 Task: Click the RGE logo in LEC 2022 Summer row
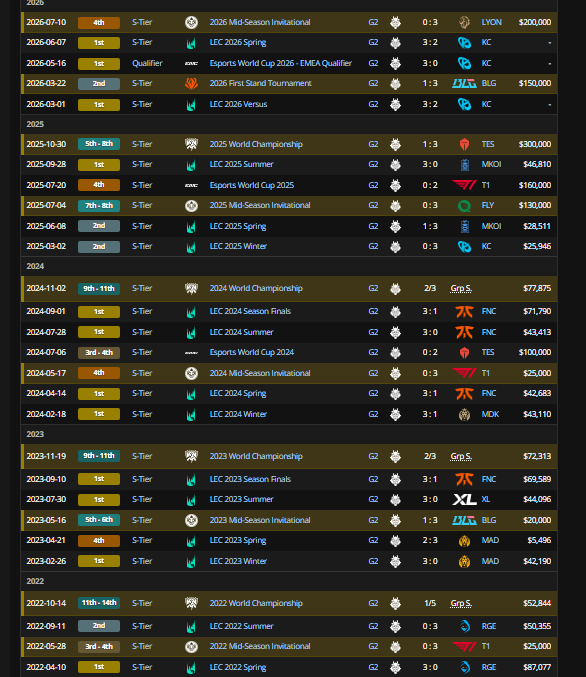[x=465, y=626]
